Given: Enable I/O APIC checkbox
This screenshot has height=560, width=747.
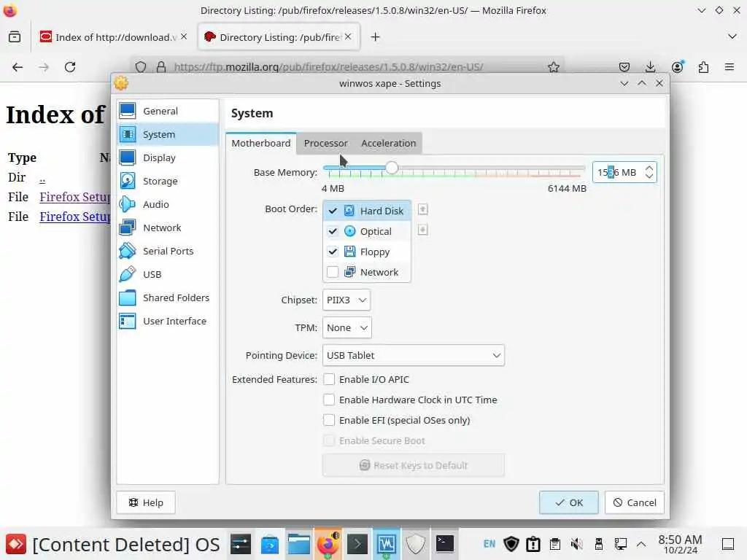Looking at the screenshot, I should click(329, 379).
